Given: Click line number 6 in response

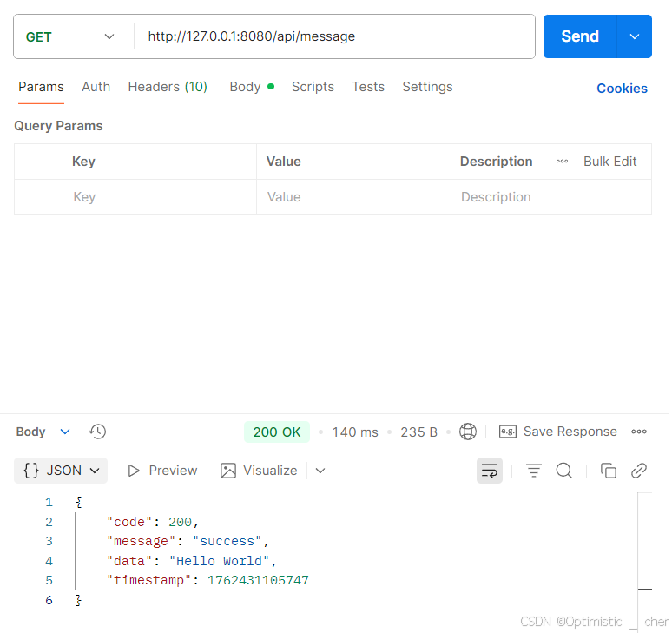Looking at the screenshot, I should tap(49, 600).
